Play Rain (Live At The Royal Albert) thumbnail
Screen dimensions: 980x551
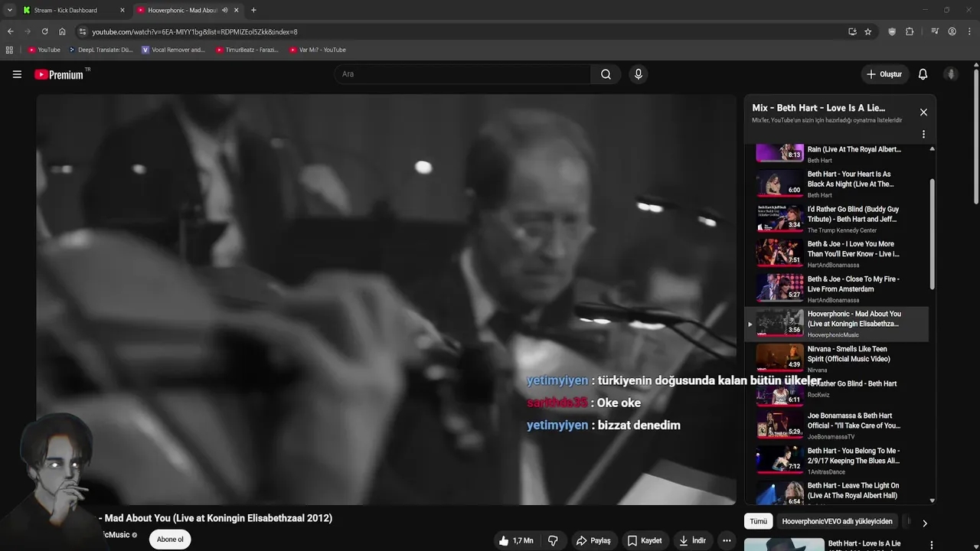(x=780, y=152)
